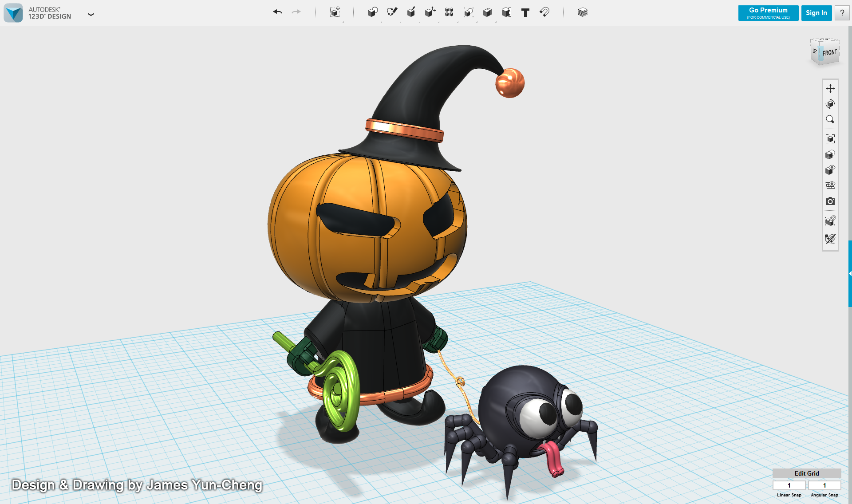
Task: Open the Sketch tool
Action: tap(392, 12)
